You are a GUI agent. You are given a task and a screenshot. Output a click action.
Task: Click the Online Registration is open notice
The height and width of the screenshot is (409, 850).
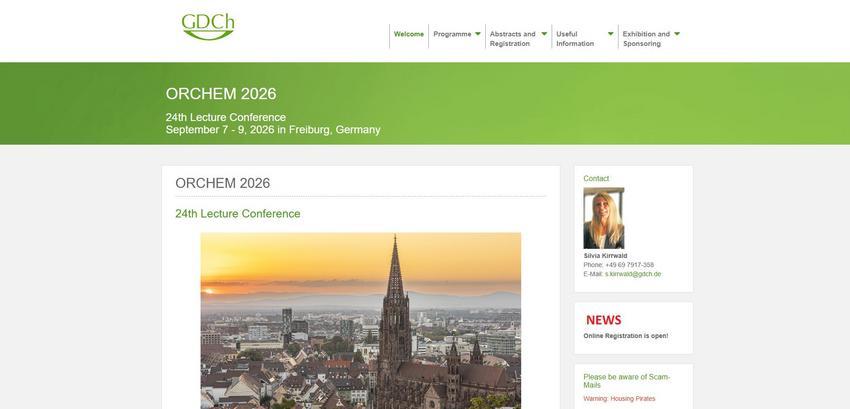pos(626,336)
